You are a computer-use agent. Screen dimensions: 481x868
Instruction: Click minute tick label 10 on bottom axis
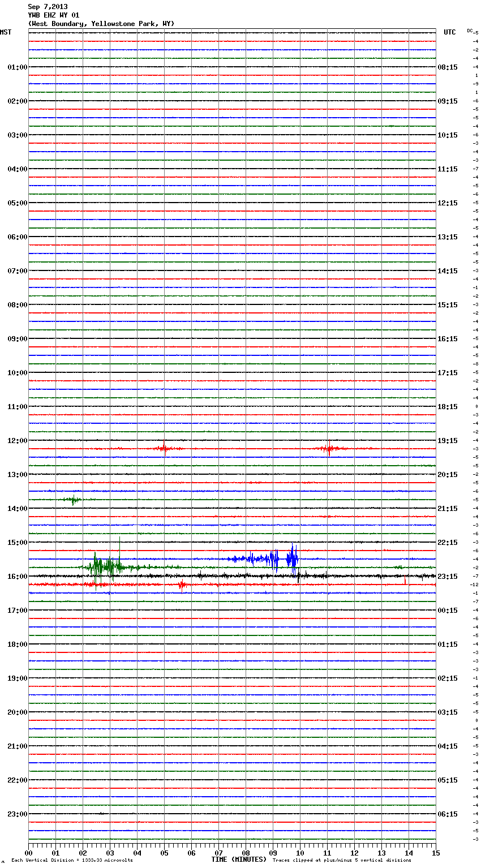pyautogui.click(x=300, y=853)
